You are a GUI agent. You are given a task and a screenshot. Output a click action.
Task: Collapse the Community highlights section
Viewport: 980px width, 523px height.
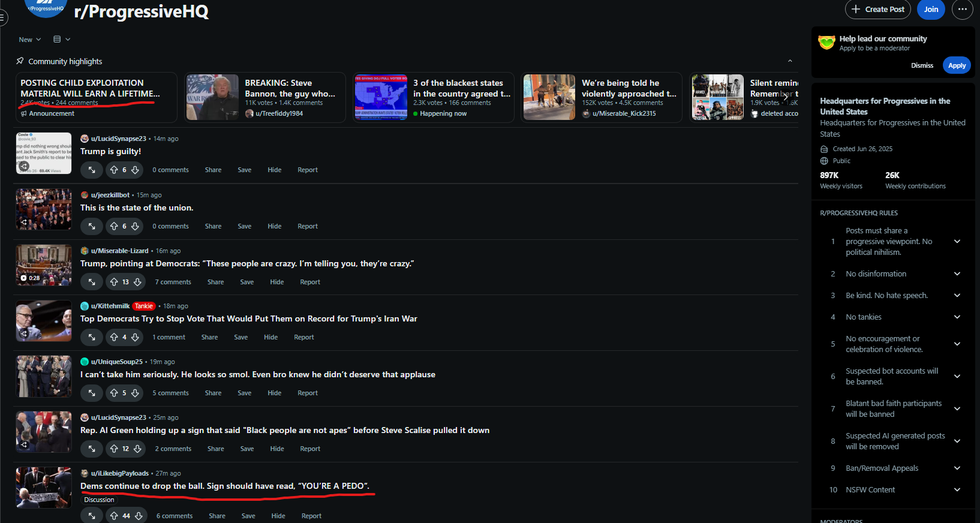[790, 61]
